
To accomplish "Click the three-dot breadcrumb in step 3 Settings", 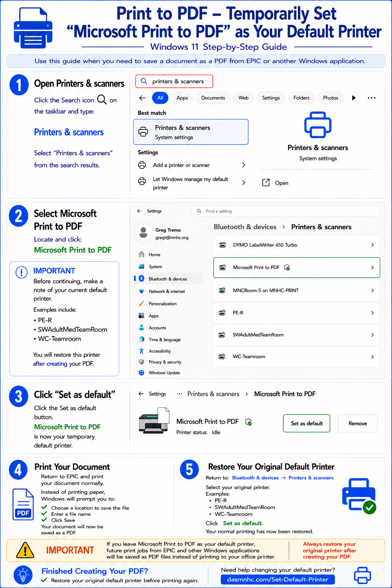I will point(179,394).
